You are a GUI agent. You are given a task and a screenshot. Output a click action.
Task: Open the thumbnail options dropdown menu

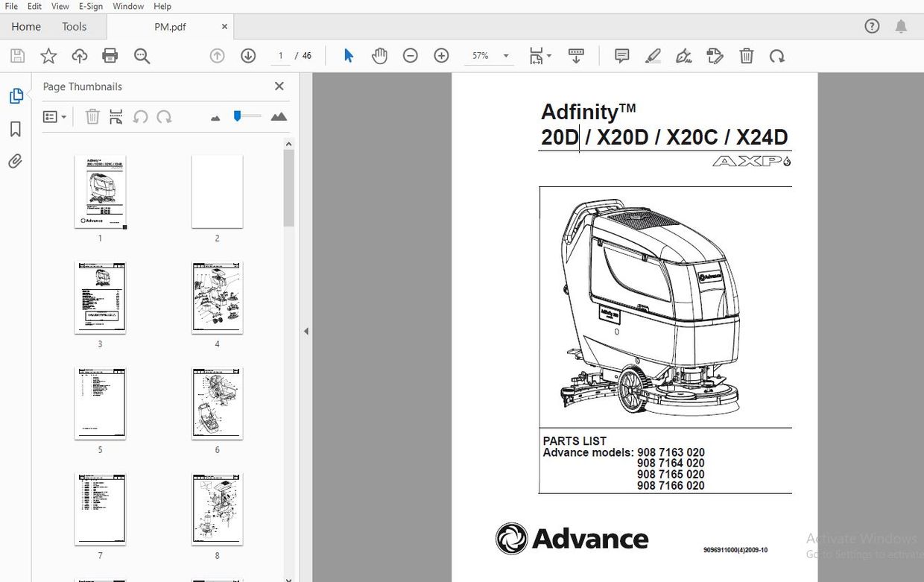[54, 116]
